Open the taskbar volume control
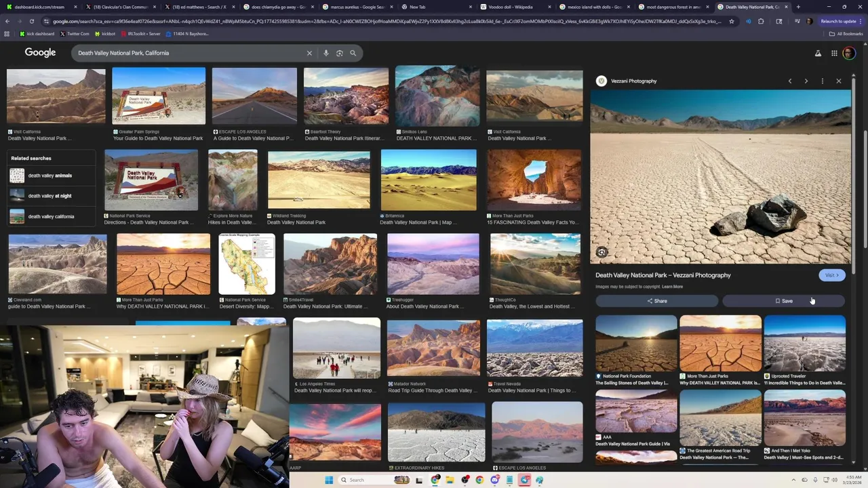Screen dimensions: 868x488 click(834, 480)
